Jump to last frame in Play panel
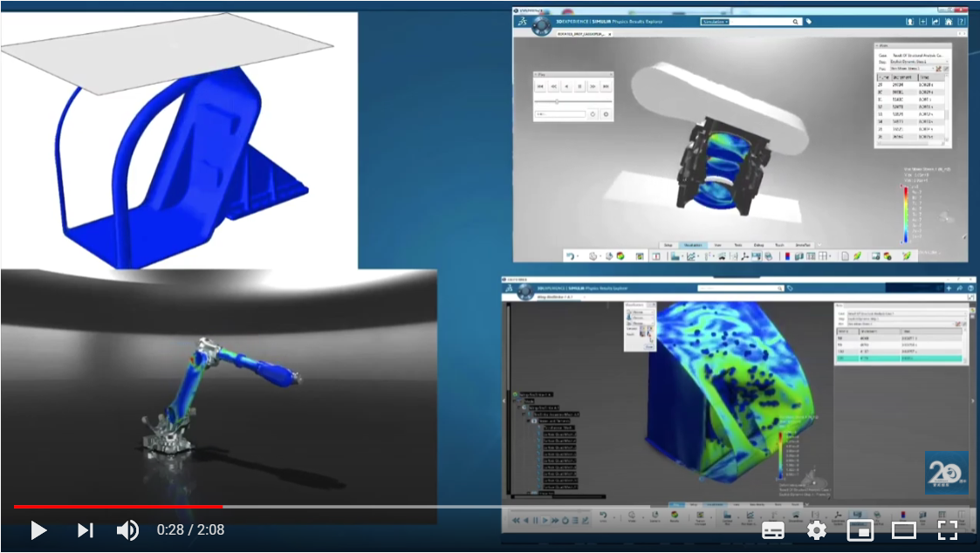The image size is (980, 553). click(x=606, y=86)
